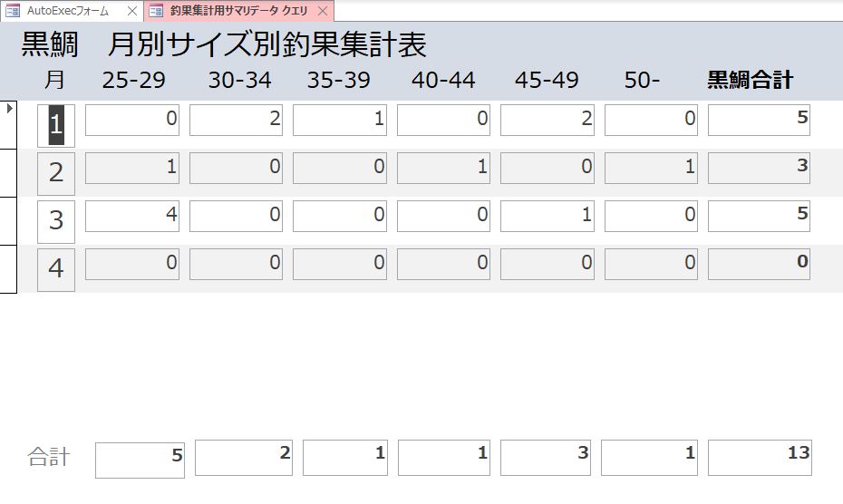Viewport: 843px width, 504px height.
Task: Click the 50- field in month 2 row
Action: click(651, 168)
